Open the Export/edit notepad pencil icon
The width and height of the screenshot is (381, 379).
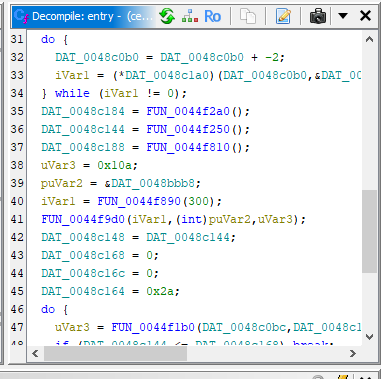pos(283,16)
